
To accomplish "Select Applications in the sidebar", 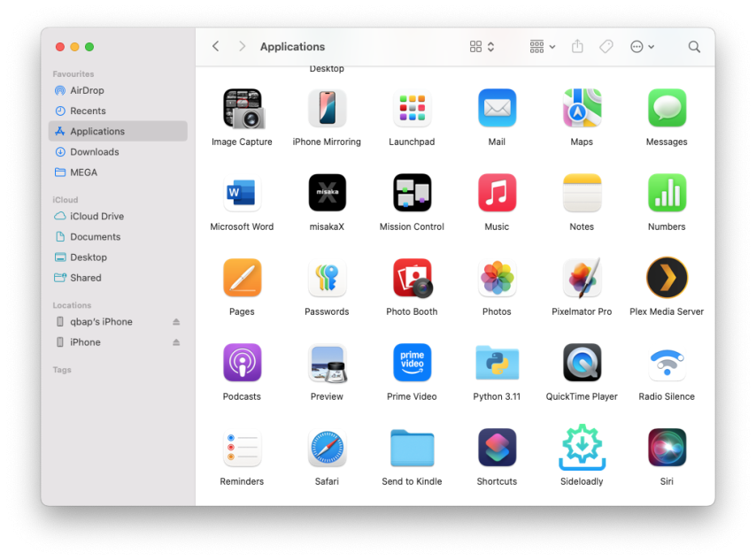I will [x=118, y=131].
